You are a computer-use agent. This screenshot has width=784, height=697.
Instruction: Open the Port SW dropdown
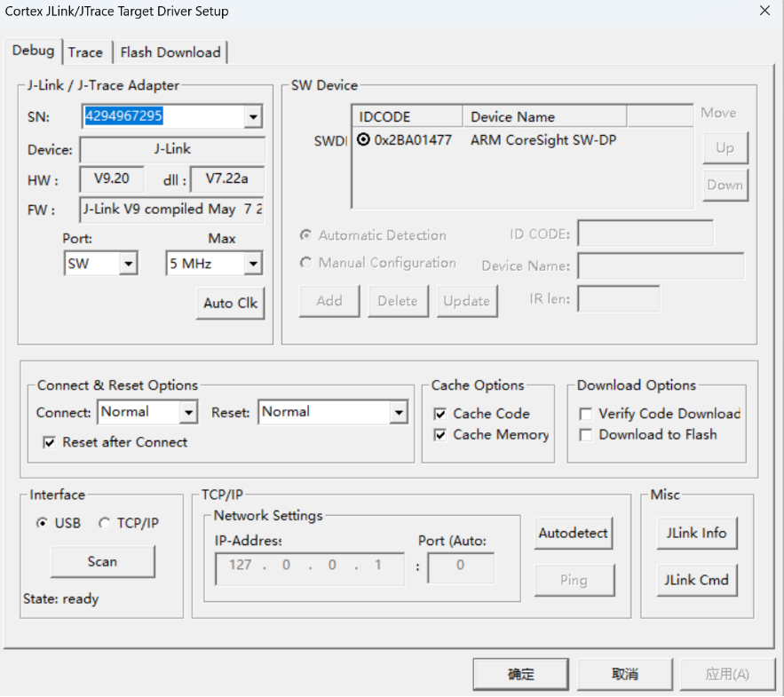[128, 264]
